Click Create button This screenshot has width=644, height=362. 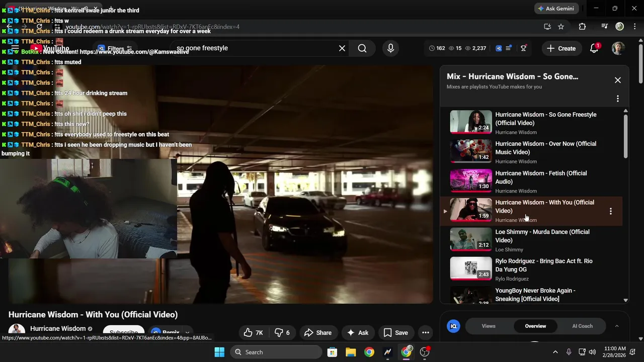(x=561, y=48)
